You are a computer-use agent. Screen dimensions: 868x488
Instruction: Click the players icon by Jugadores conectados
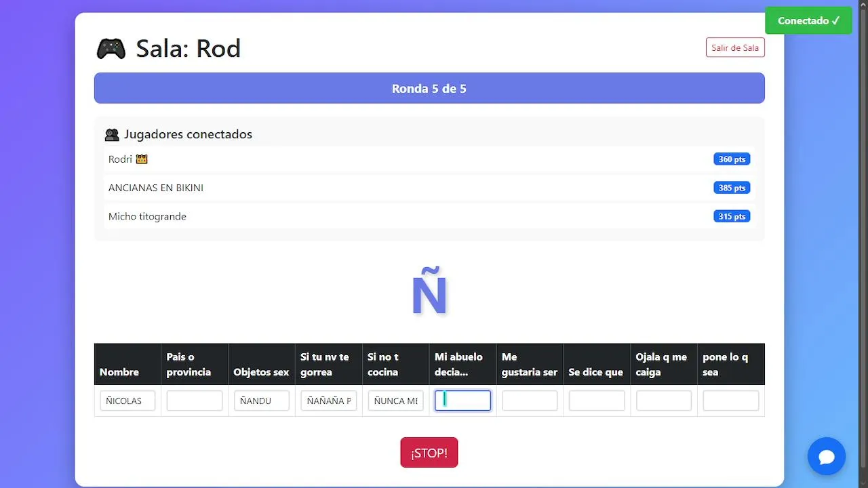point(112,134)
